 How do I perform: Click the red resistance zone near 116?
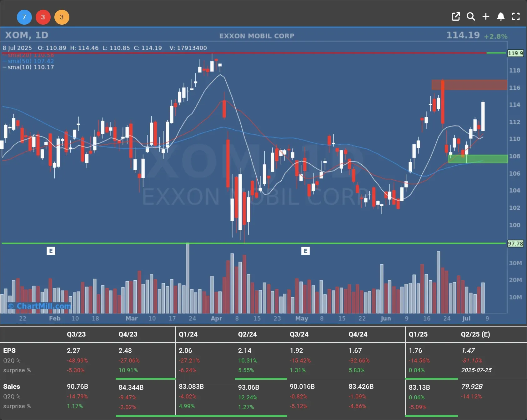[x=469, y=85]
